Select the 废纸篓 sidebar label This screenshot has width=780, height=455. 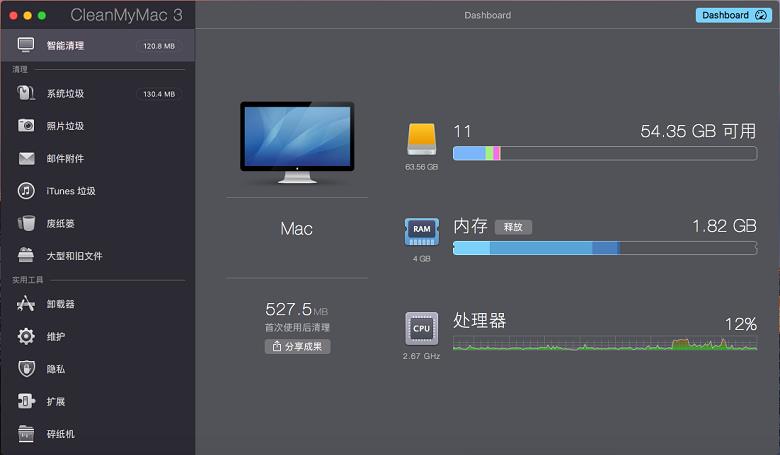click(x=61, y=224)
